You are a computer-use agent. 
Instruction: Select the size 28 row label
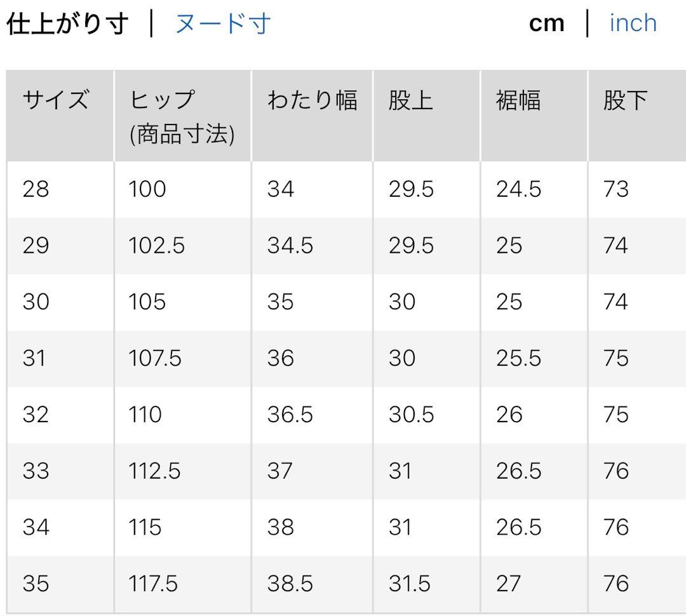click(36, 189)
